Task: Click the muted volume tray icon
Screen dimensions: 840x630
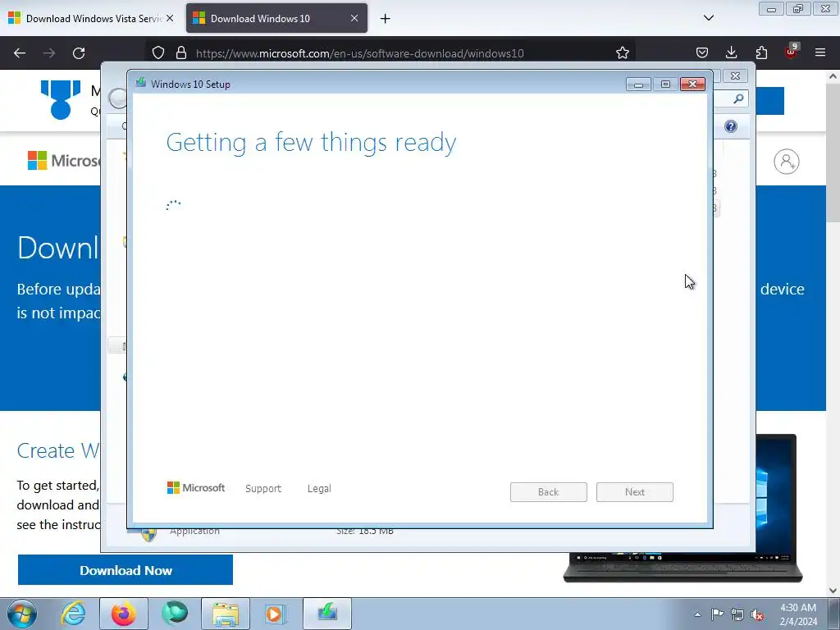Action: [757, 614]
